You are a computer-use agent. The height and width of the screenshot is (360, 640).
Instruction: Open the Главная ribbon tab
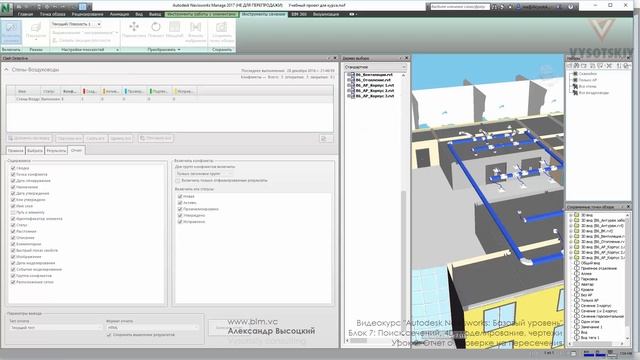point(25,14)
